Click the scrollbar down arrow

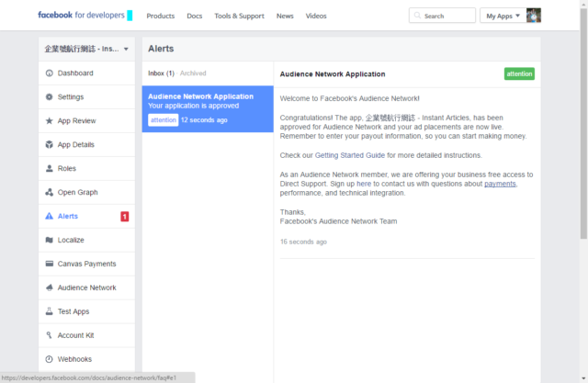coord(583,378)
